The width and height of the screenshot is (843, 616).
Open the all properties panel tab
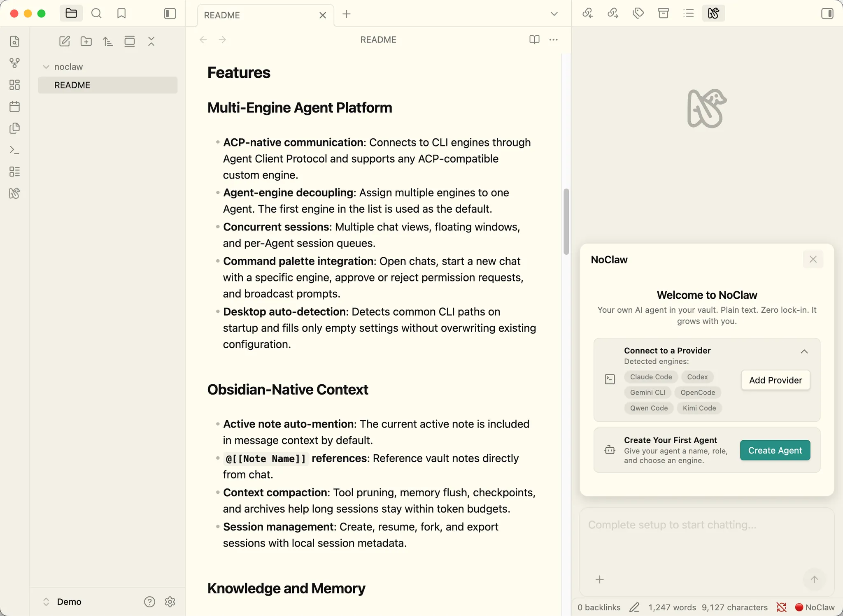(663, 14)
